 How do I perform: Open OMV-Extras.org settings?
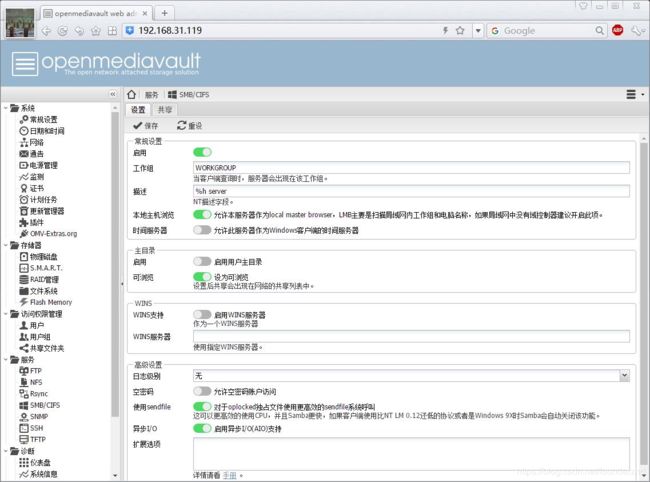click(49, 234)
